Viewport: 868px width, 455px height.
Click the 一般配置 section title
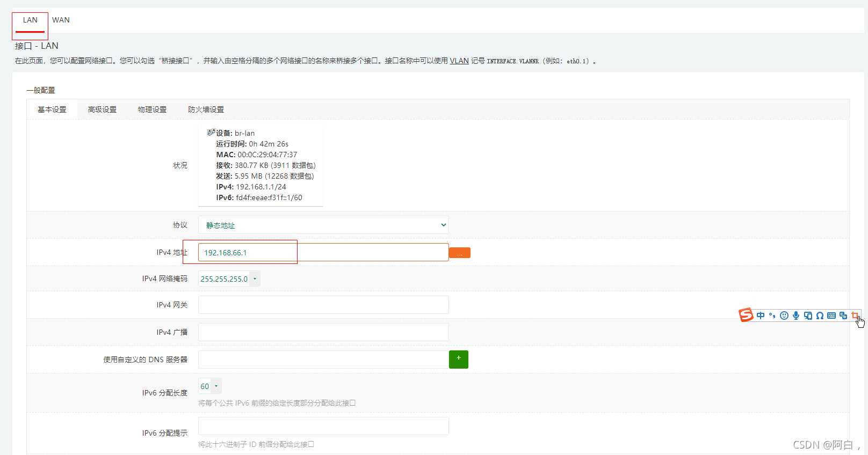pyautogui.click(x=41, y=90)
